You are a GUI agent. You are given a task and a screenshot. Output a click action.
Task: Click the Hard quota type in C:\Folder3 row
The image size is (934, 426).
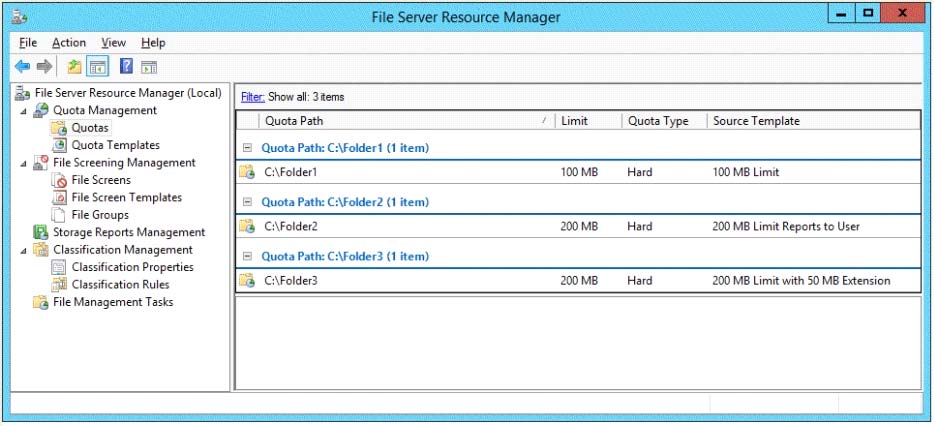pyautogui.click(x=640, y=281)
